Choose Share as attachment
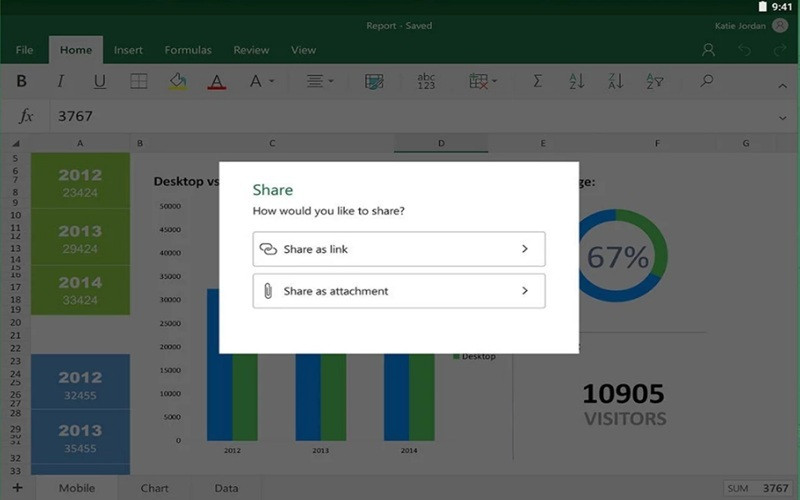800x500 pixels. [398, 291]
